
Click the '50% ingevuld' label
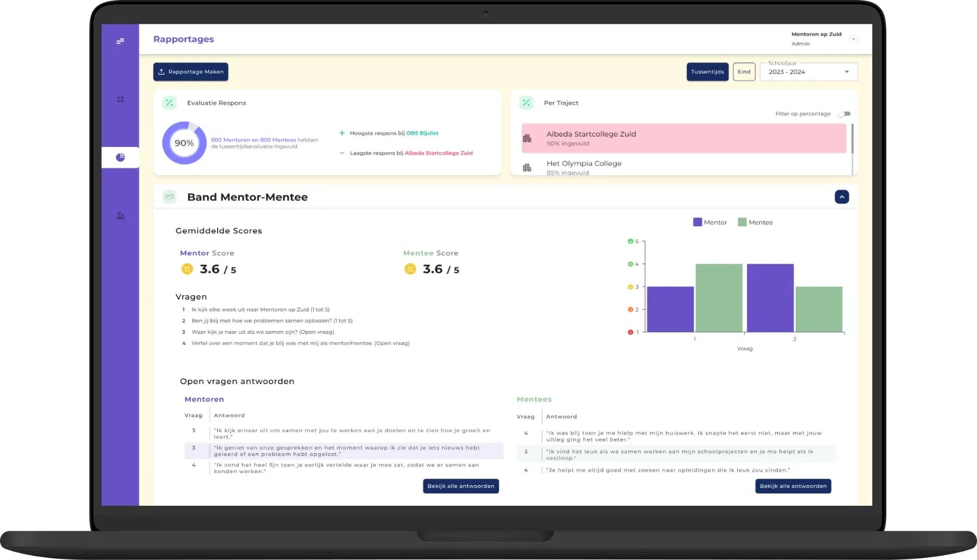click(x=568, y=144)
